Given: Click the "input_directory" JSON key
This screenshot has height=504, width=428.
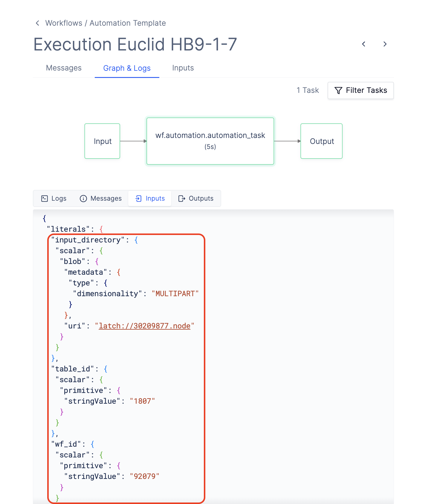Looking at the screenshot, I should pos(88,240).
